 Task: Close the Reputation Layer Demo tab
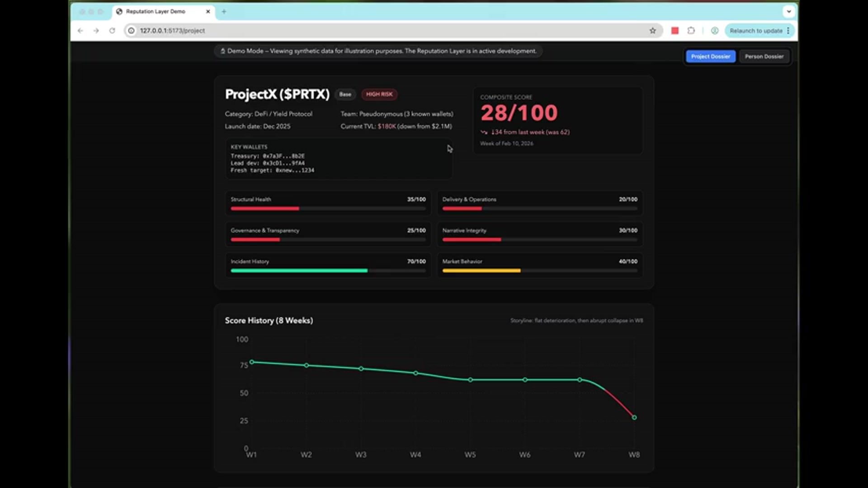(208, 12)
